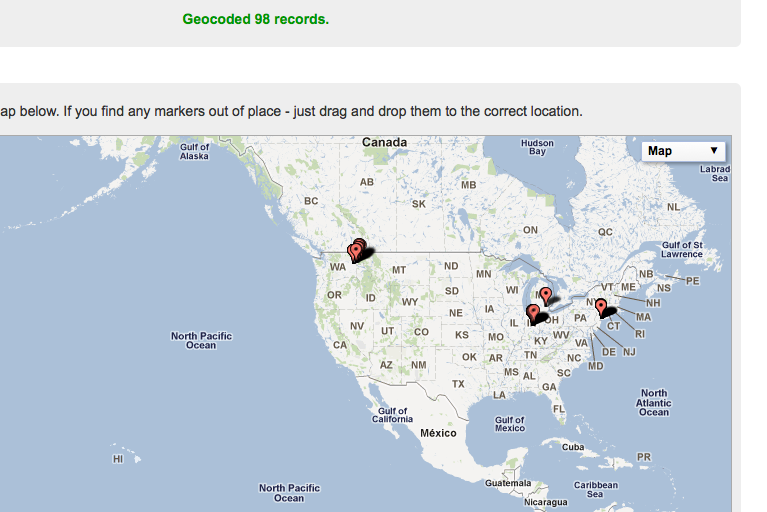
Task: Click the North Atlantic Ocean label
Action: (654, 403)
